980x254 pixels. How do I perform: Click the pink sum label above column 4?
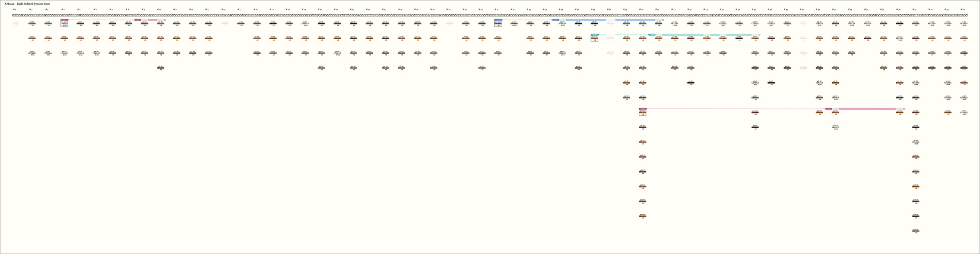[x=64, y=20]
